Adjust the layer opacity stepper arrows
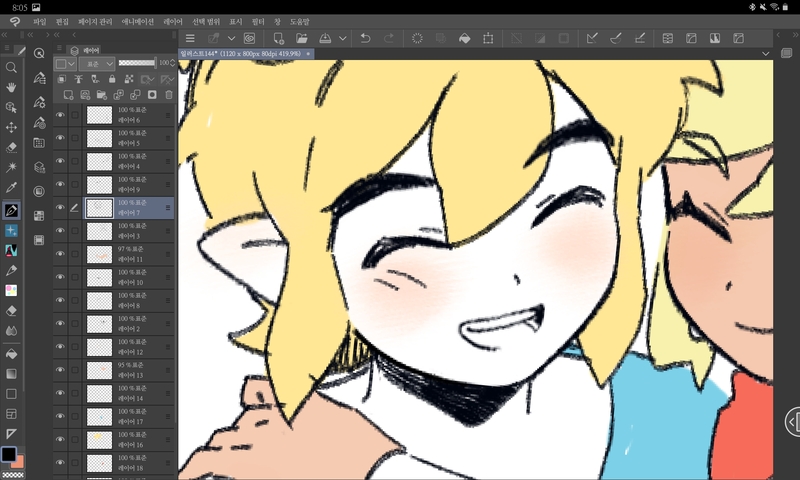 172,63
